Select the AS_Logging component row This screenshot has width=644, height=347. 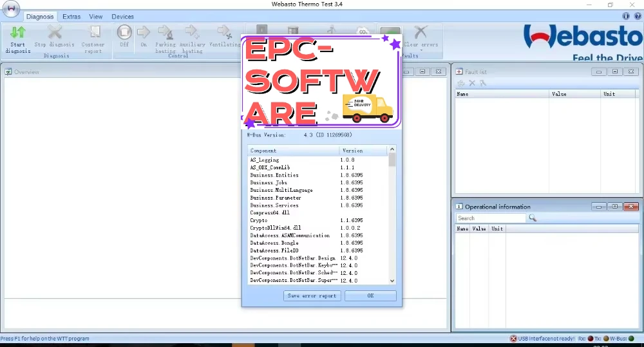pyautogui.click(x=317, y=160)
